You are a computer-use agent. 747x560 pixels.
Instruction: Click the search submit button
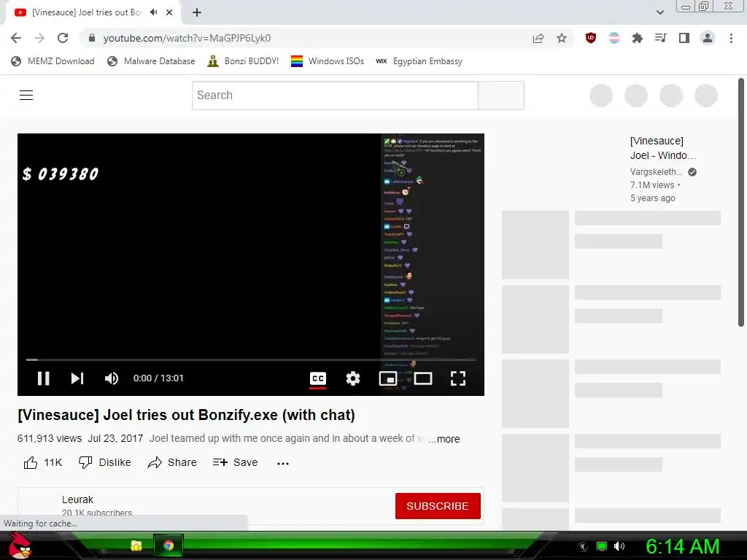[x=501, y=96]
